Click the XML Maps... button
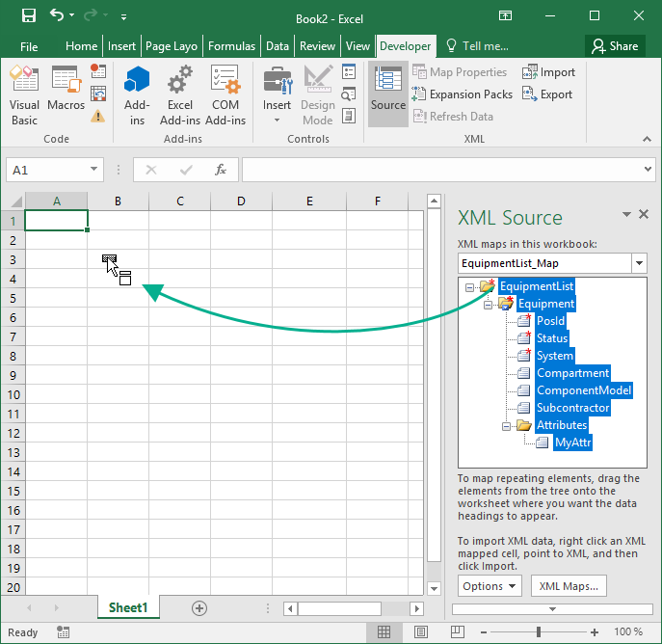Viewport: 662px width, 644px height. (x=569, y=586)
